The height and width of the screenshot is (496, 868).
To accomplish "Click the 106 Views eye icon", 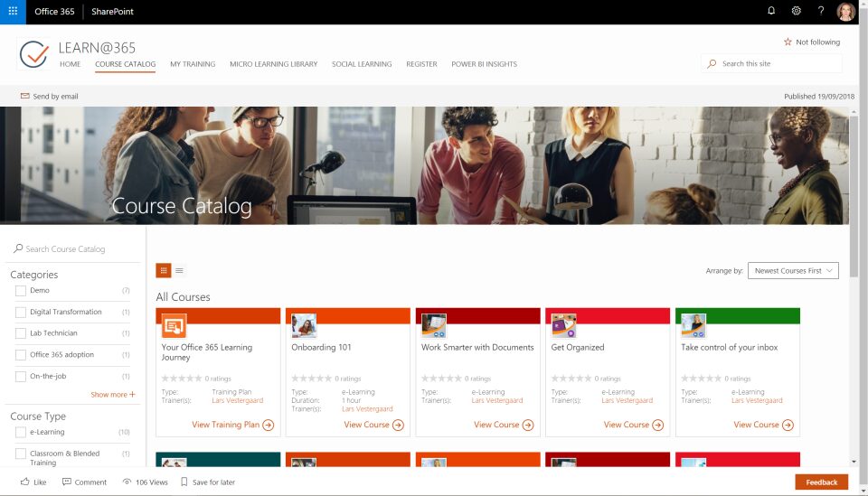I will (127, 482).
